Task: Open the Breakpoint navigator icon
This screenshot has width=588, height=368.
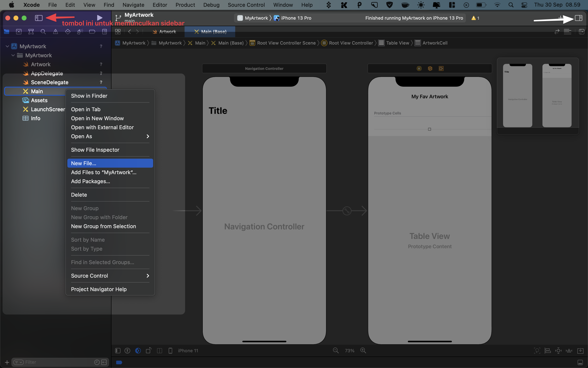Action: point(92,32)
